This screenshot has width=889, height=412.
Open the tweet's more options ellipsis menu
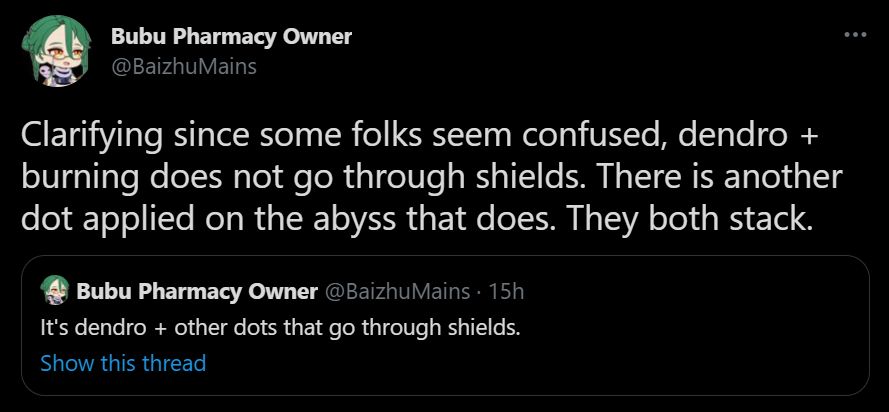854,35
